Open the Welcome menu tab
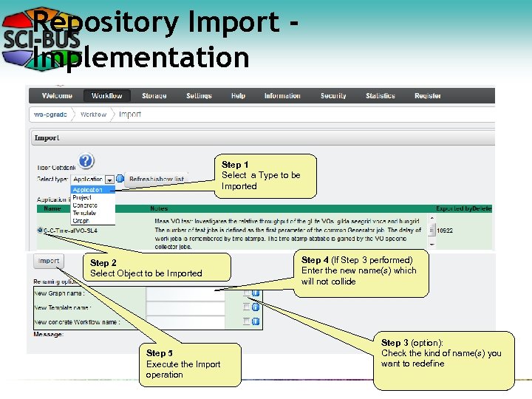 coord(57,96)
